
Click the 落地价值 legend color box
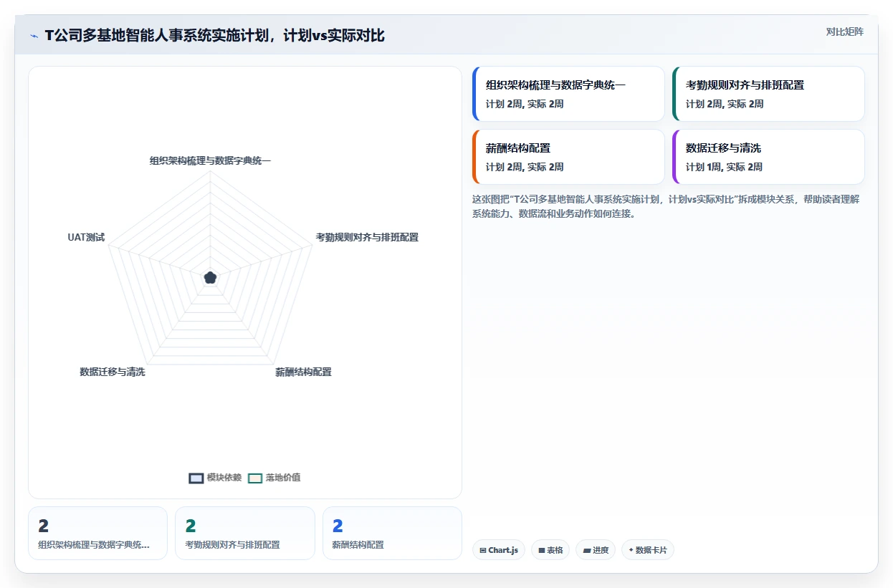click(x=255, y=478)
